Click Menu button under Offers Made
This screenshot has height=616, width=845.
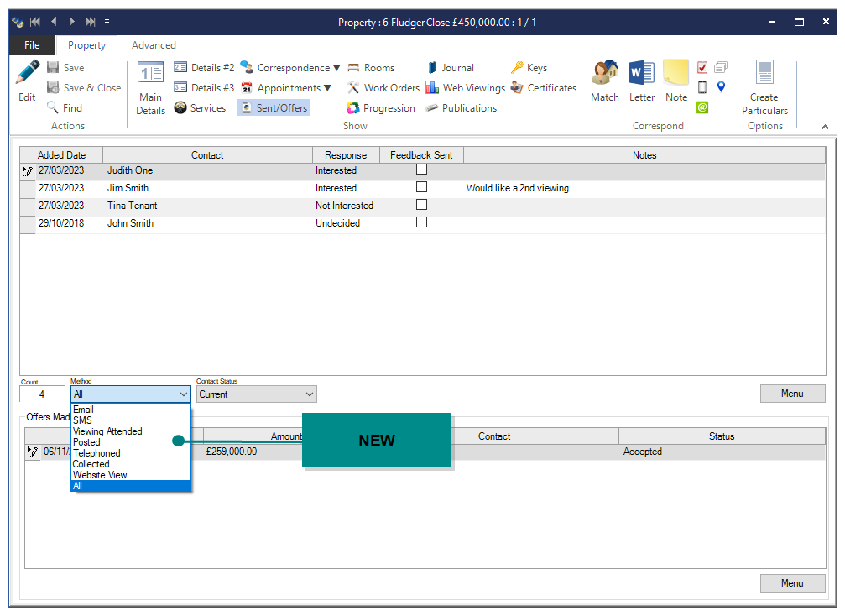pyautogui.click(x=792, y=583)
